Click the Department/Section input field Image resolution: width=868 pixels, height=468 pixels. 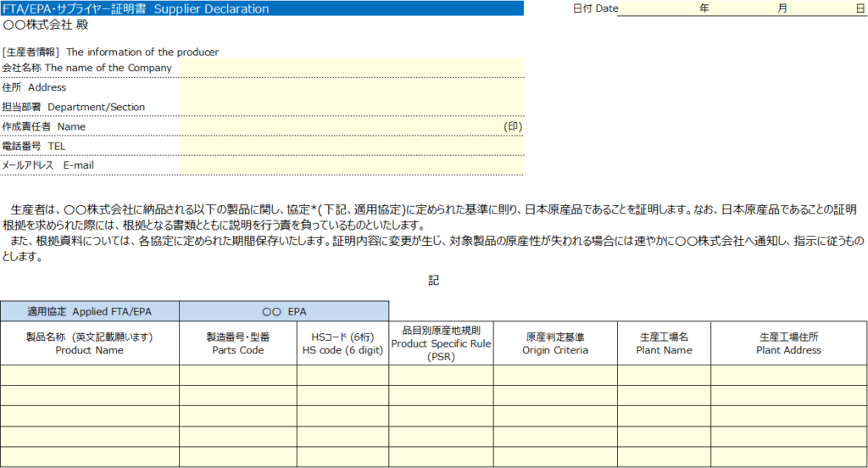(351, 107)
